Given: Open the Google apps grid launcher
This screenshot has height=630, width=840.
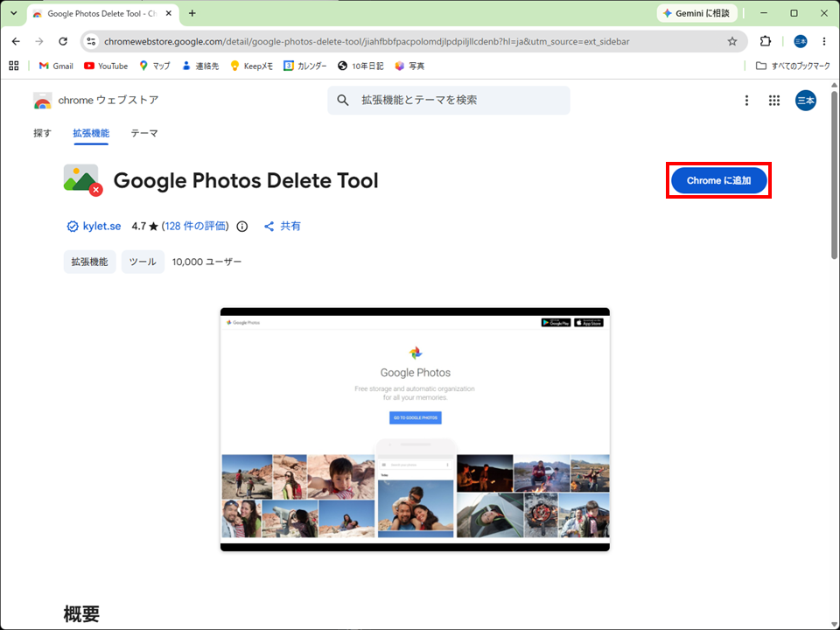Looking at the screenshot, I should click(x=774, y=100).
